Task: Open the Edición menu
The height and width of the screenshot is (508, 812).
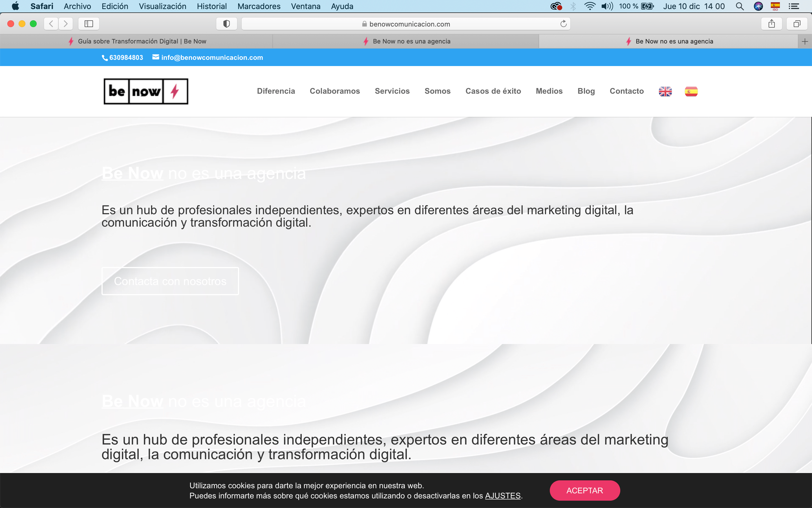Action: [x=115, y=6]
